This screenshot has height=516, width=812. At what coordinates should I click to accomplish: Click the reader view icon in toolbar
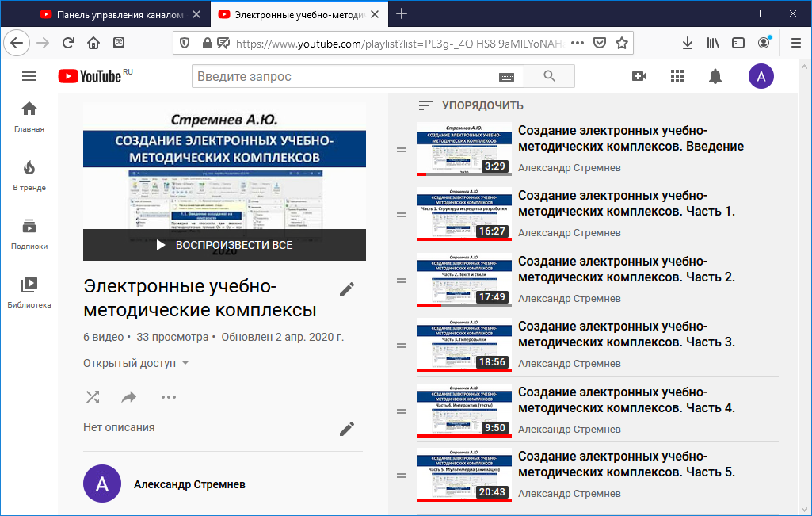click(x=119, y=43)
